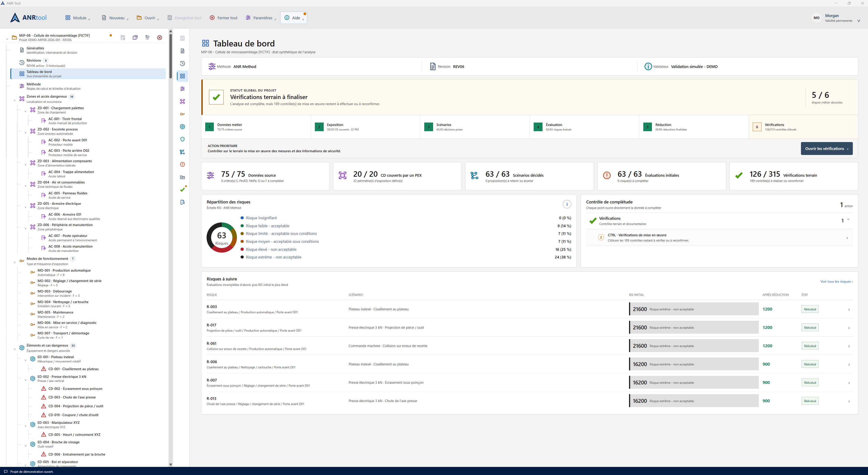
Task: Select step 4 Évaluation
Action: click(x=585, y=127)
